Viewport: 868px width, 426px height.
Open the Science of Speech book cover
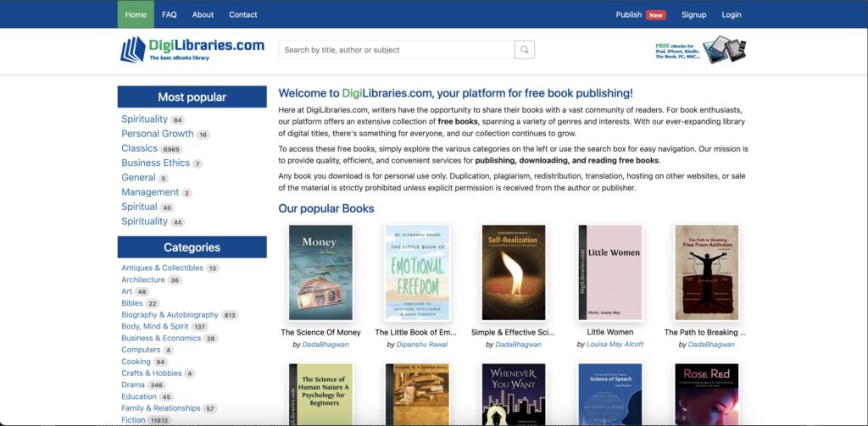click(610, 394)
